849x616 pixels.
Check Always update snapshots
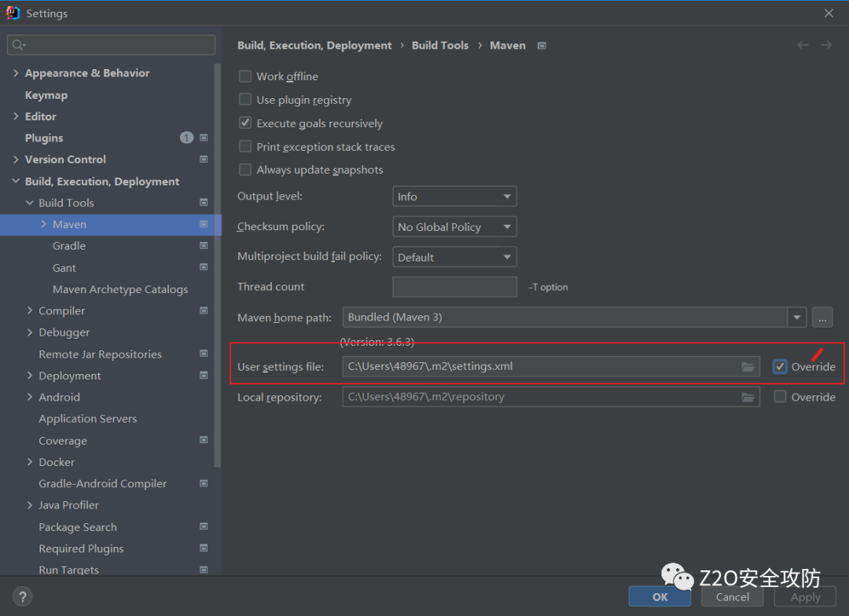(245, 170)
